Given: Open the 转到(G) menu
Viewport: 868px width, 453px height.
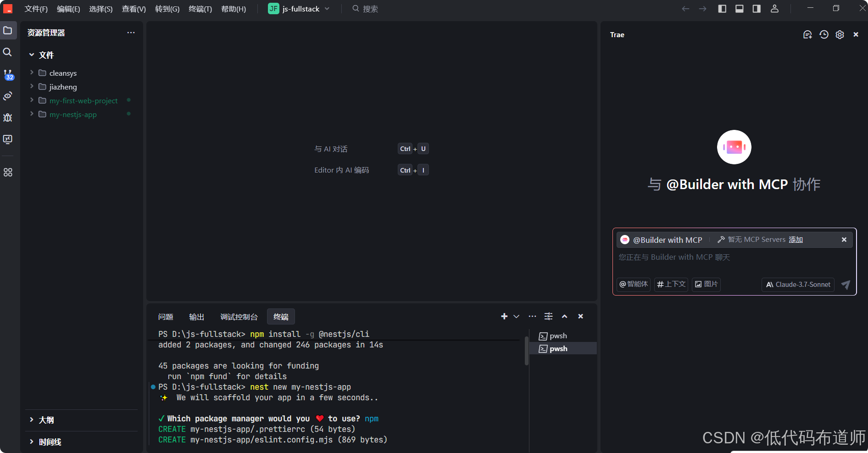Looking at the screenshot, I should tap(167, 9).
